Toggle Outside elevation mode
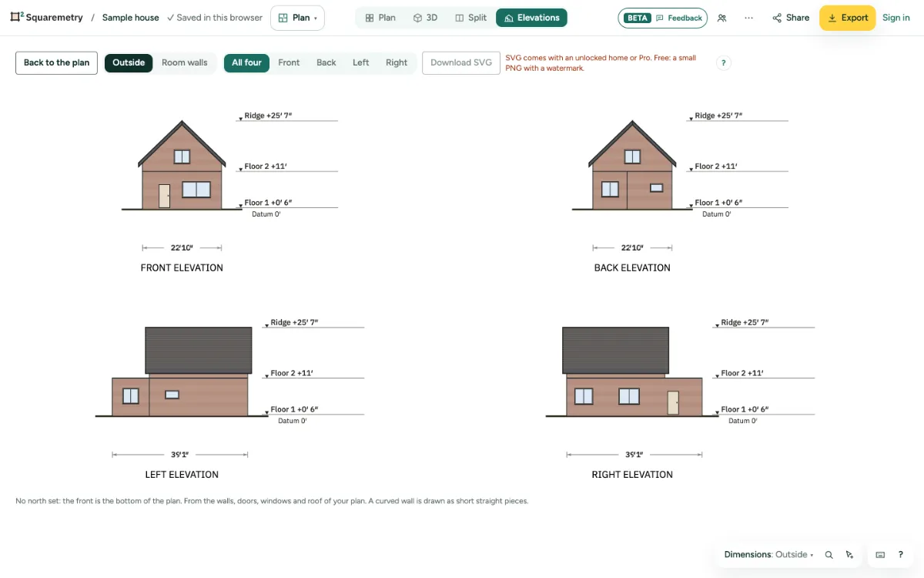This screenshot has height=578, width=924. point(129,63)
